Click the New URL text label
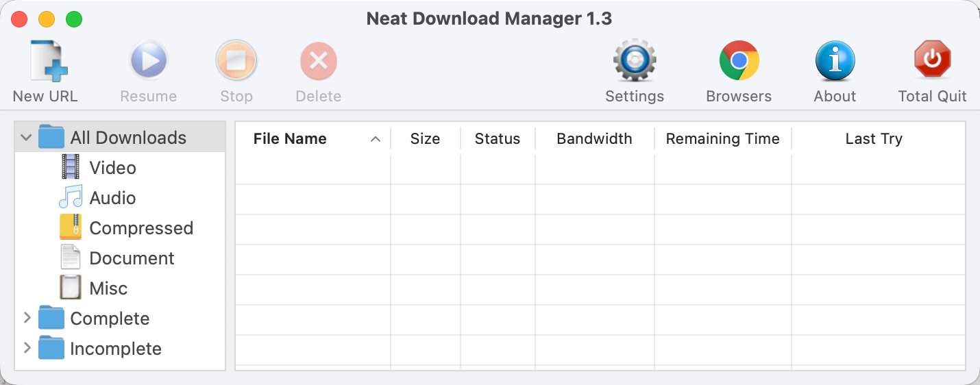 pos(45,96)
